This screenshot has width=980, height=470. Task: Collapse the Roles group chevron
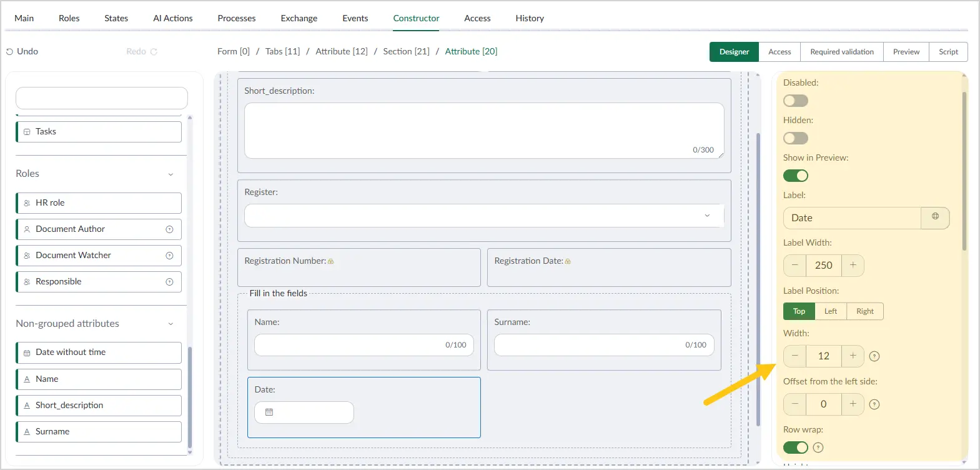(x=171, y=174)
